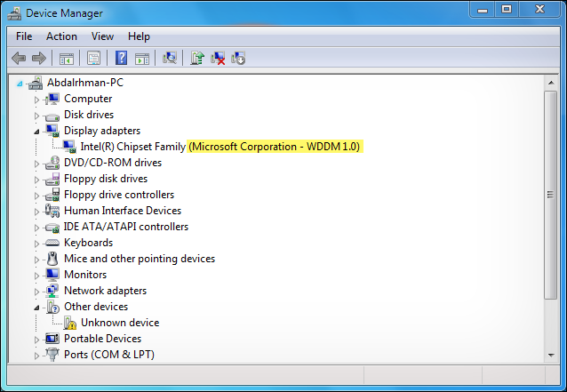Select the IDE ATA/ATAPI controllers label
Screen dimensions: 567x392
click(126, 227)
